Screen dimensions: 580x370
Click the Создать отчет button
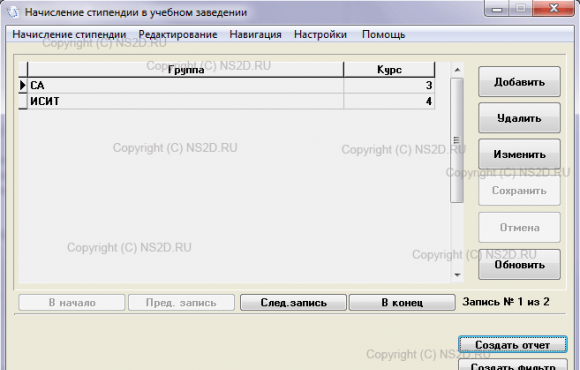(512, 344)
